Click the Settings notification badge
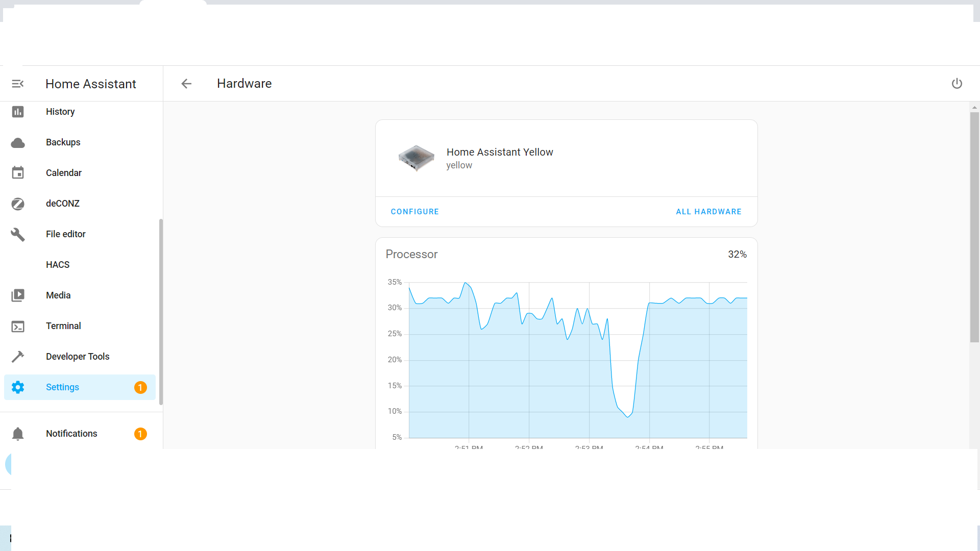This screenshot has width=980, height=551. (x=140, y=387)
